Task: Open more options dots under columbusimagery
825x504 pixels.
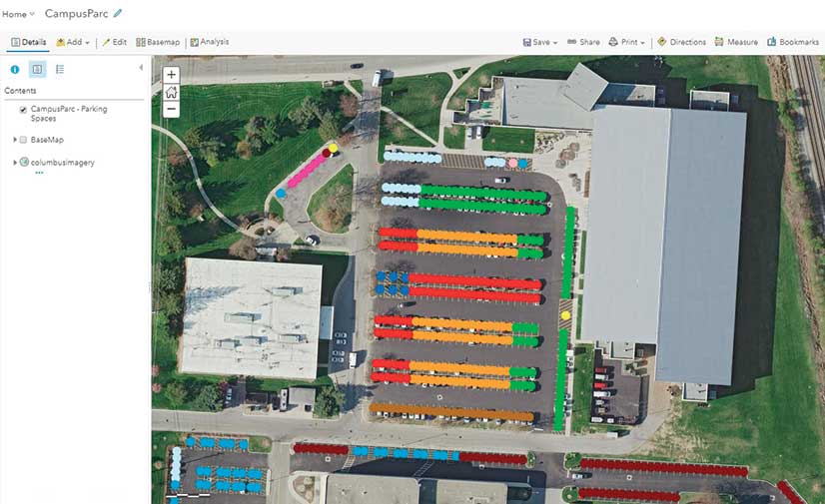Action: [x=40, y=173]
